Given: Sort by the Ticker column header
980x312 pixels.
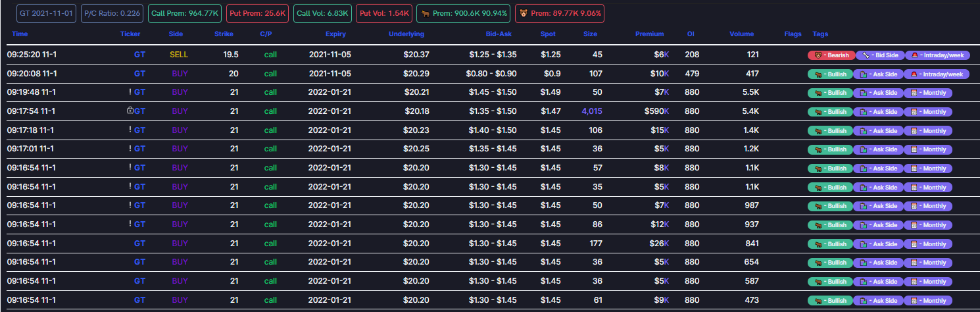Looking at the screenshot, I should coord(130,34).
